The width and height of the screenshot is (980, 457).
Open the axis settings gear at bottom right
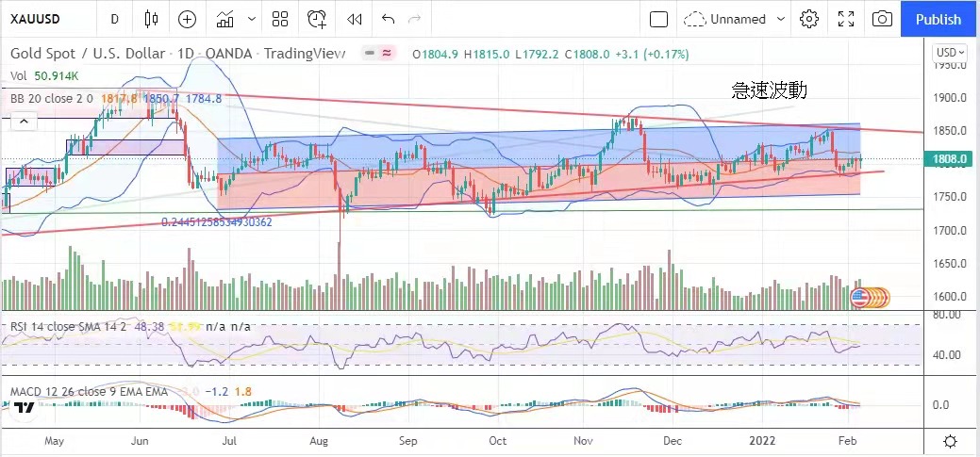pos(951,441)
